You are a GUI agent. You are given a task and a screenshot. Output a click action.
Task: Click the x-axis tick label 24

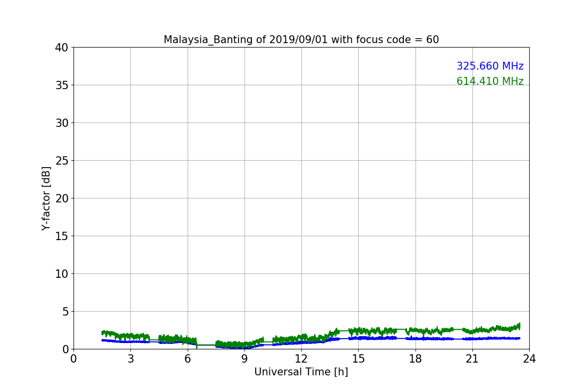(x=529, y=358)
